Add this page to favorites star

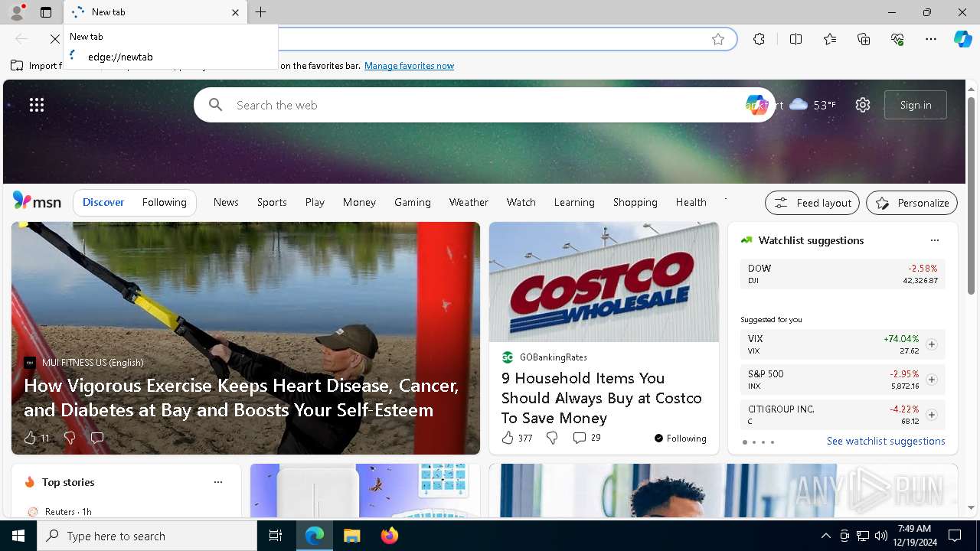point(717,39)
